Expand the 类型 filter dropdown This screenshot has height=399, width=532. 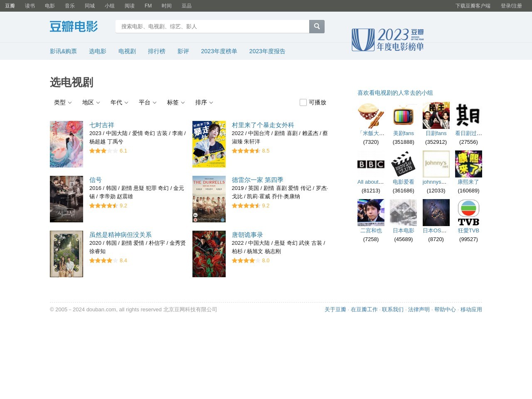click(x=63, y=103)
